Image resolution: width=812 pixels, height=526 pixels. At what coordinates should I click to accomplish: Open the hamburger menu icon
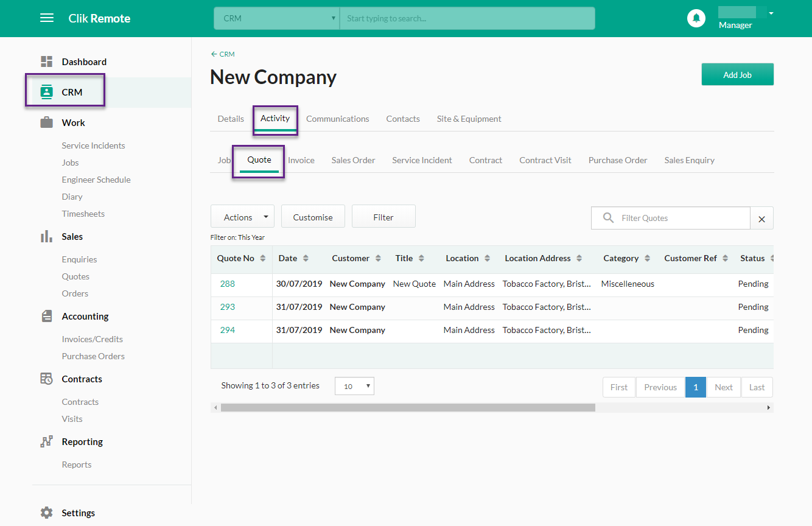pos(47,18)
